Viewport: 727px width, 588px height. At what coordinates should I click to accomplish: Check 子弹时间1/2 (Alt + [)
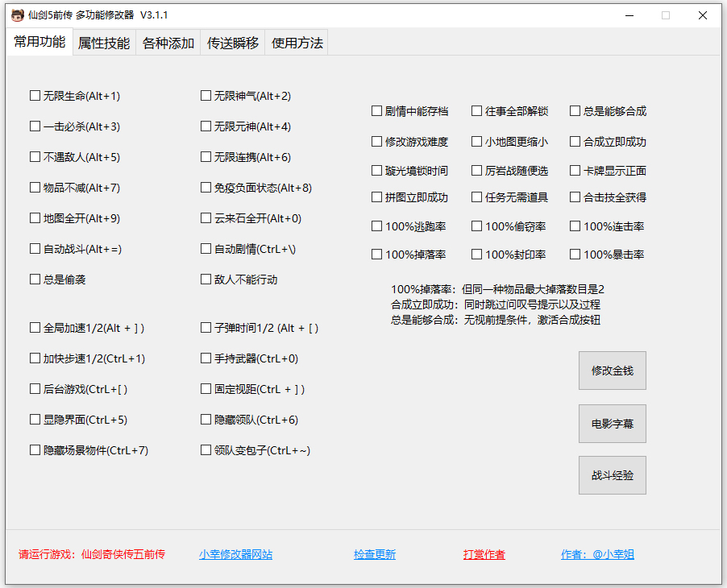tap(206, 327)
